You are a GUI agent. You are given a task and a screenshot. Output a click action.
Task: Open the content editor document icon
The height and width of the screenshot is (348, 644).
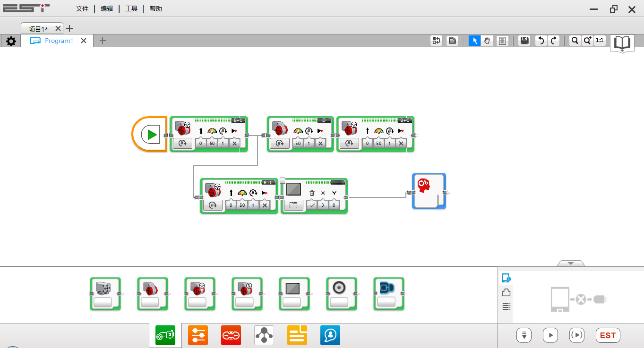(x=452, y=41)
